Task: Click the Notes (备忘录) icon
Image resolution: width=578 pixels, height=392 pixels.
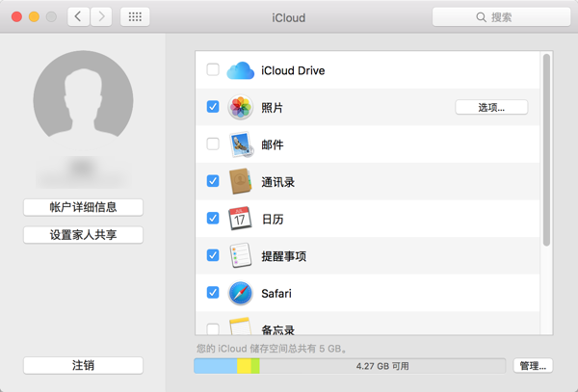Action: coord(240,327)
